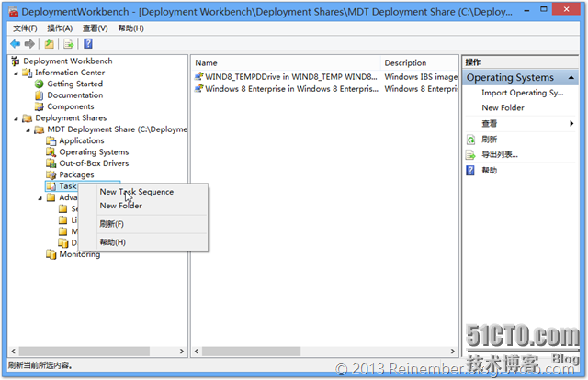Collapse the Deployment Shares node
Screen dimensions: 588x380
click(17, 118)
